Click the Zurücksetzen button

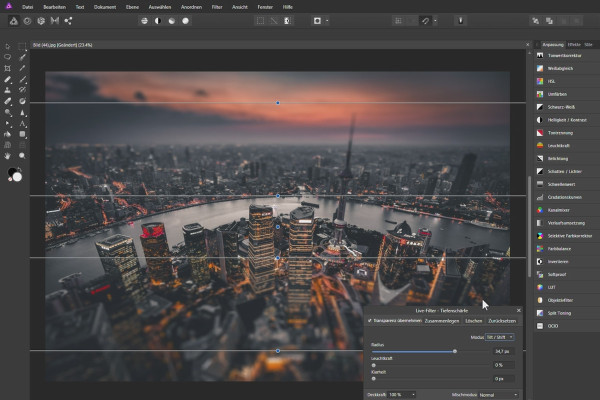click(x=502, y=321)
